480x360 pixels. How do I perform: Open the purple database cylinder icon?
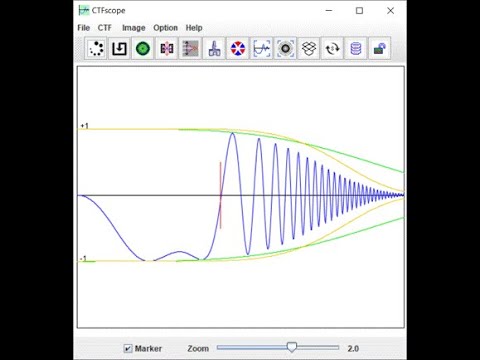pos(356,49)
